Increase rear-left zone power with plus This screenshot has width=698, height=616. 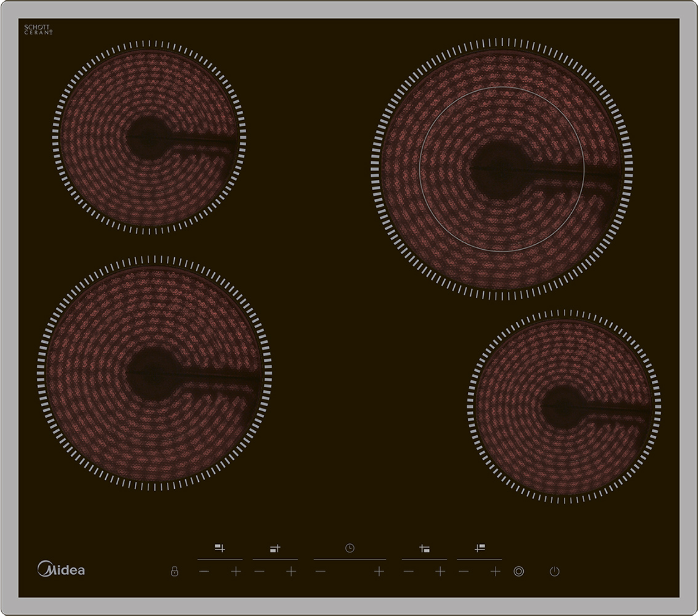point(236,571)
